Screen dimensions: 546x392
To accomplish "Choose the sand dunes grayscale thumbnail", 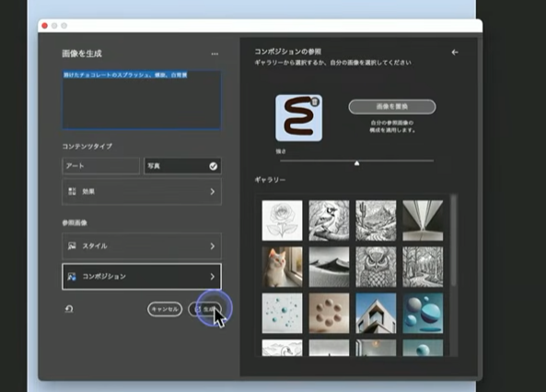I will coord(329,267).
